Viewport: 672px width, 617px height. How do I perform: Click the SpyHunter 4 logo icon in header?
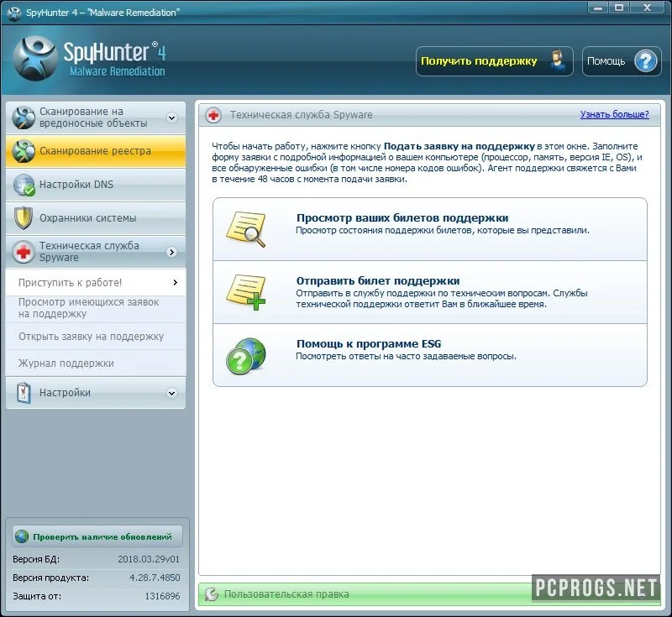[x=35, y=59]
